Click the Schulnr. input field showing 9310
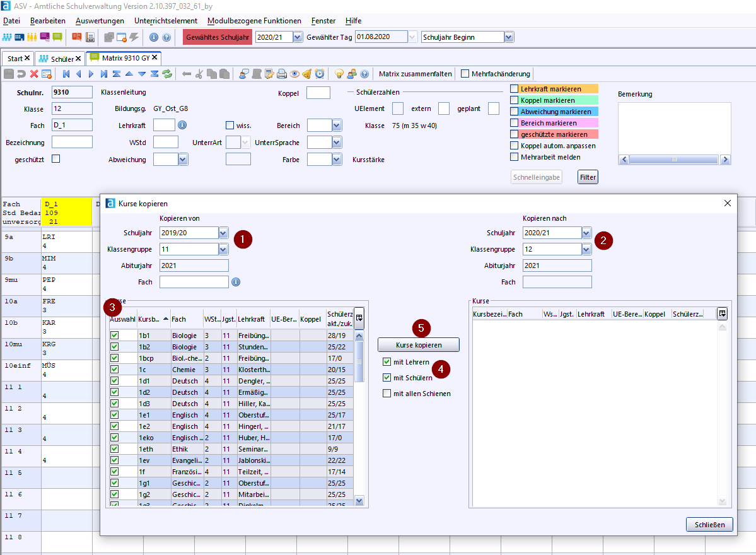 click(x=72, y=92)
